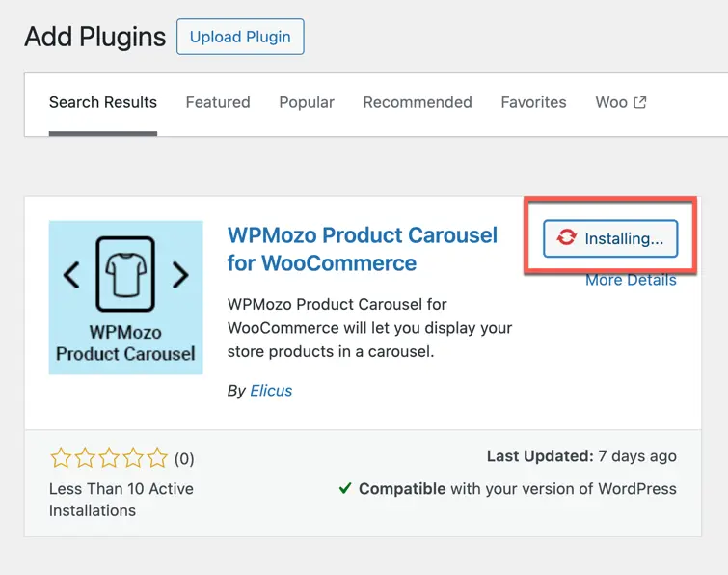Click the third rating star
Screen dimensions: 728x575
[108, 458]
